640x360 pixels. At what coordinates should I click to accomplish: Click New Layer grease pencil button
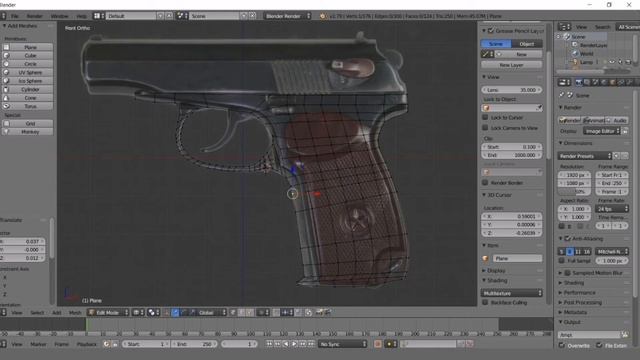click(x=511, y=65)
